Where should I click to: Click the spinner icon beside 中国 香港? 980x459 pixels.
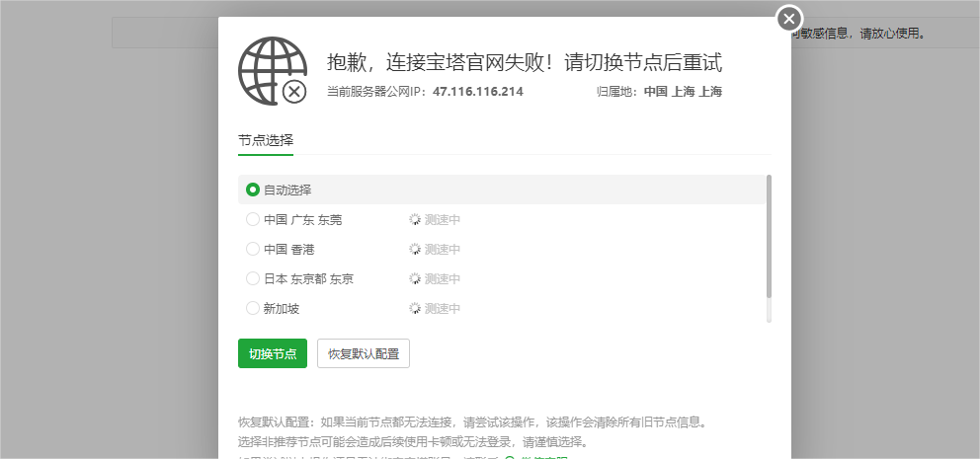pyautogui.click(x=414, y=249)
